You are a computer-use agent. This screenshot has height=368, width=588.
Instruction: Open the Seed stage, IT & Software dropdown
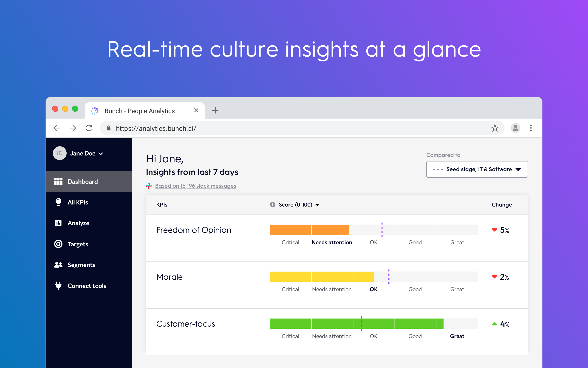[x=477, y=170]
